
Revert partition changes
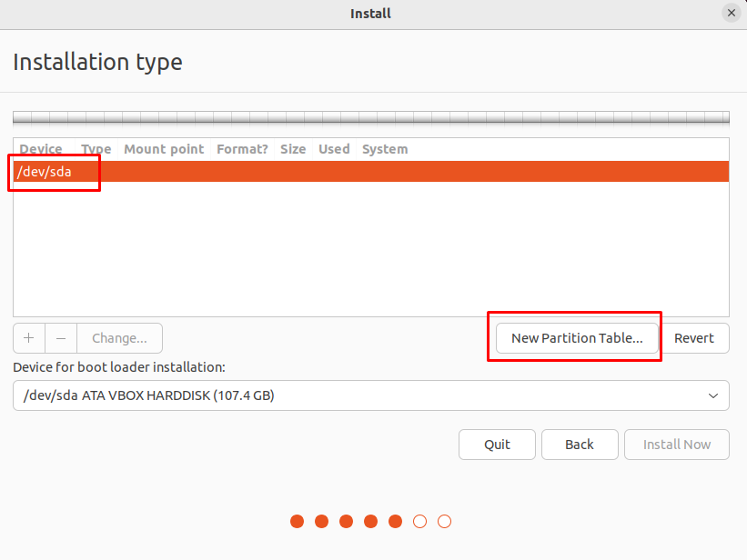[x=693, y=338]
